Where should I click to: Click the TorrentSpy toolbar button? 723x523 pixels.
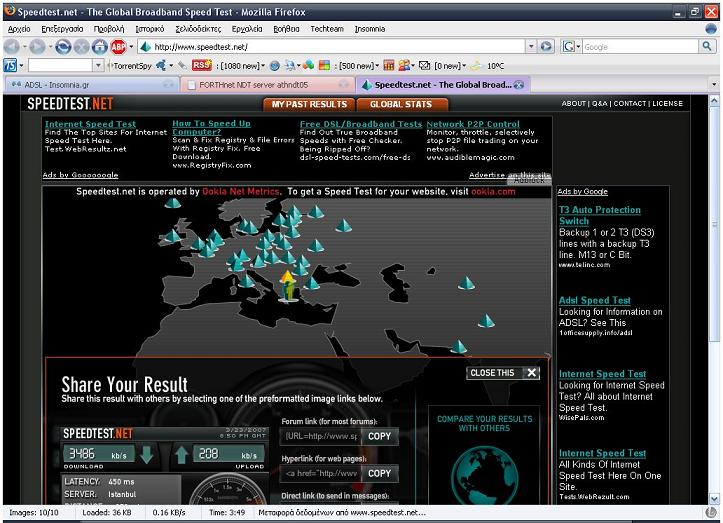tap(129, 66)
